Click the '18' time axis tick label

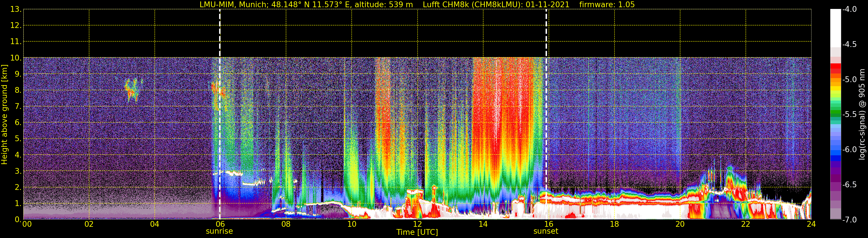click(x=614, y=224)
